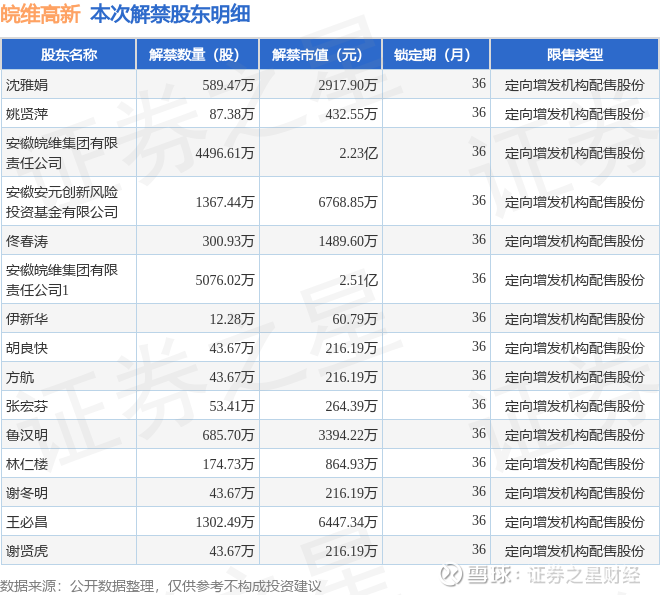660x595 pixels.
Task: Open the 雪球：证券之星财经 watermark link
Action: pos(554,575)
